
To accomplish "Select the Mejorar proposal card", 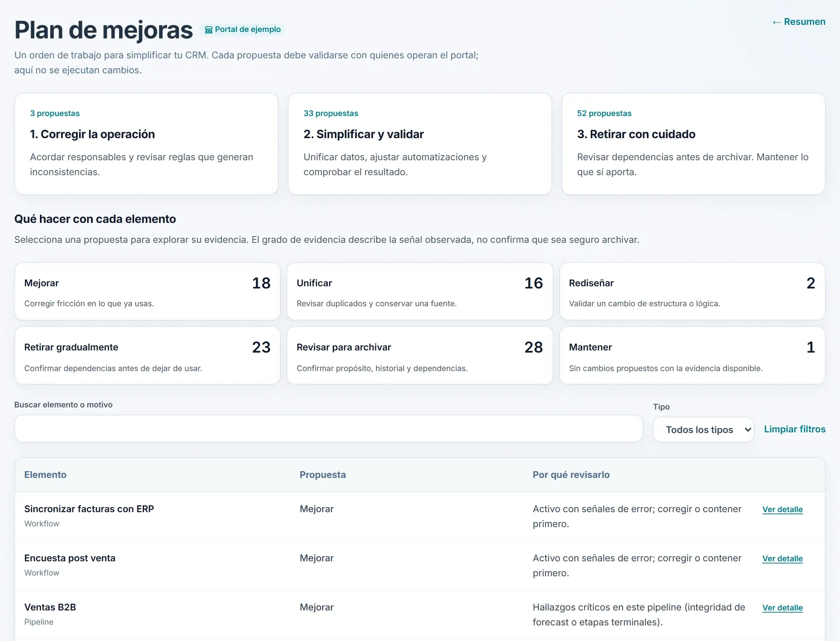I will [x=147, y=291].
